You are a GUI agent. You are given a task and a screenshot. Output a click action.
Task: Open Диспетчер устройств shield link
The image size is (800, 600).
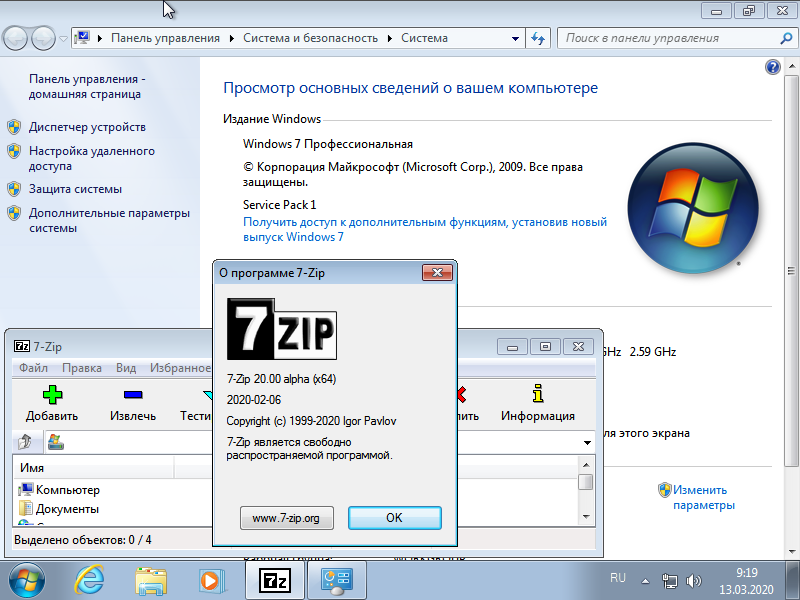click(x=87, y=127)
